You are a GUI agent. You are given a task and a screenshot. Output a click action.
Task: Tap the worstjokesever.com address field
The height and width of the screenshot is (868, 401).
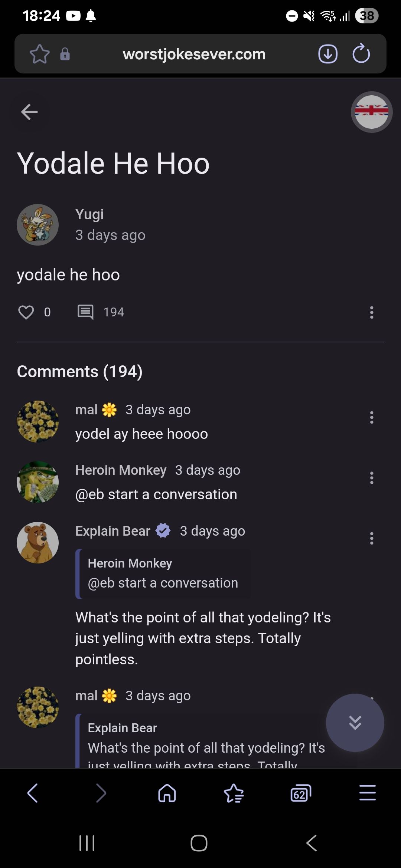click(x=194, y=54)
